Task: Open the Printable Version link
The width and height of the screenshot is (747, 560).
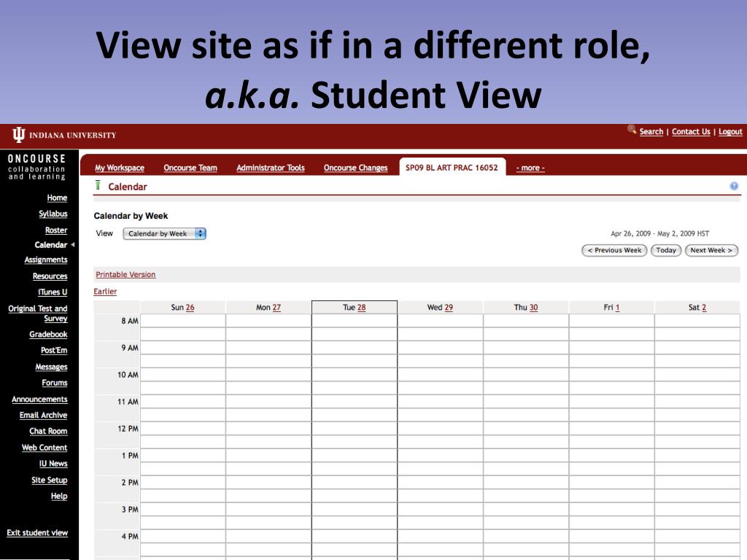Action: coord(125,274)
